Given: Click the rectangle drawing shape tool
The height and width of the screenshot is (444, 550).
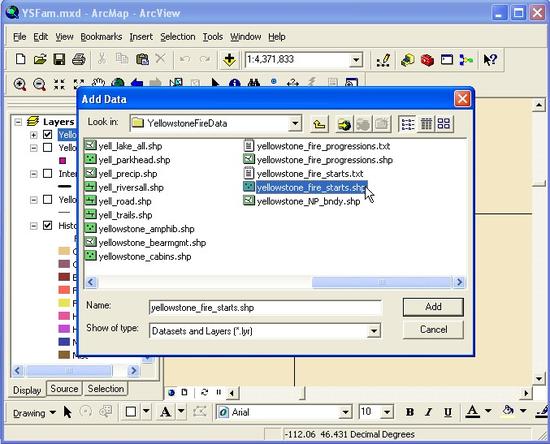Looking at the screenshot, I should point(131,412).
